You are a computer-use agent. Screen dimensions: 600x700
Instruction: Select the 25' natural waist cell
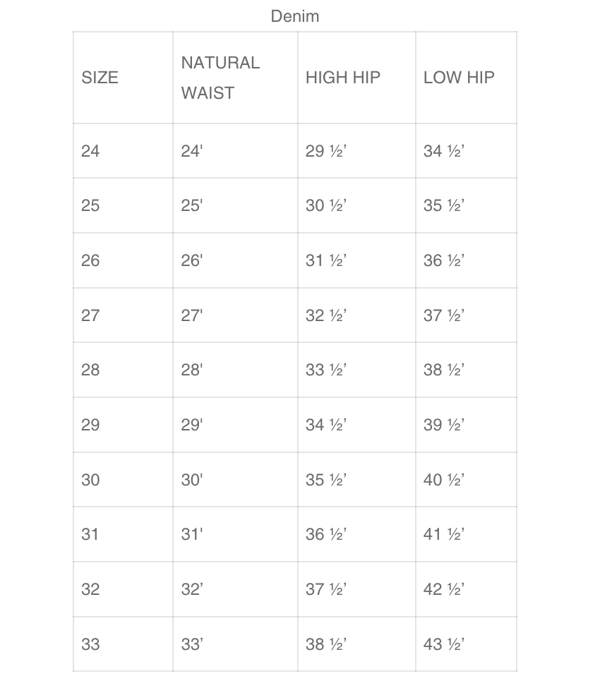[x=191, y=205]
